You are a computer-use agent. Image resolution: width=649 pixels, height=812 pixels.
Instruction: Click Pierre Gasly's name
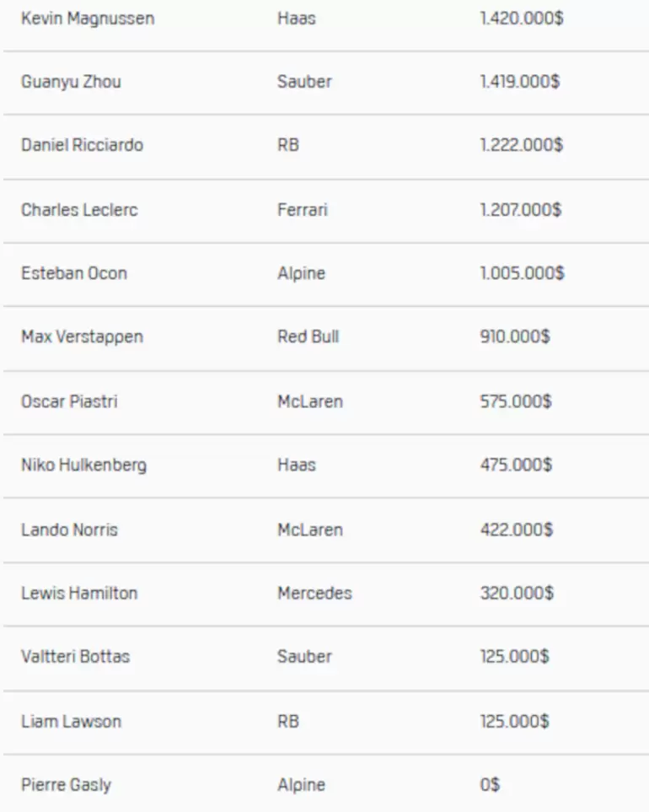[x=66, y=785]
